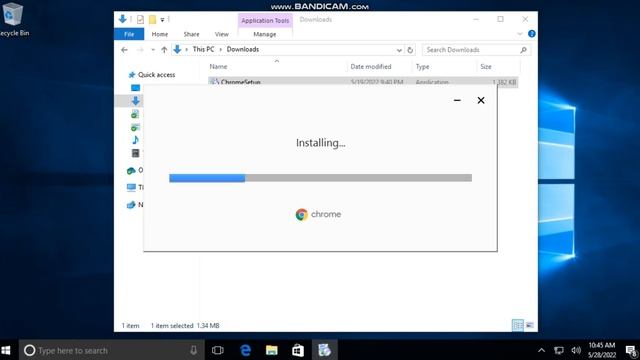Click the Chrome installer taskbar icon
This screenshot has width=640, height=360.
[324, 350]
